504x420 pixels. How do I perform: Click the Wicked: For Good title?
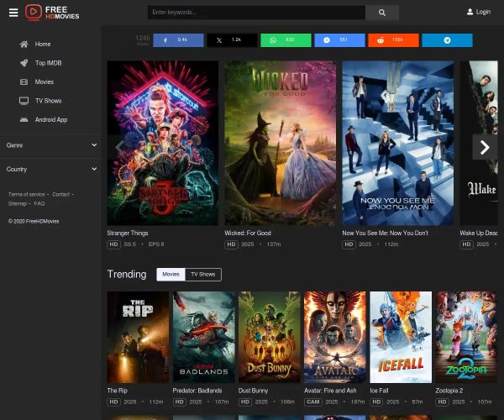tap(248, 233)
